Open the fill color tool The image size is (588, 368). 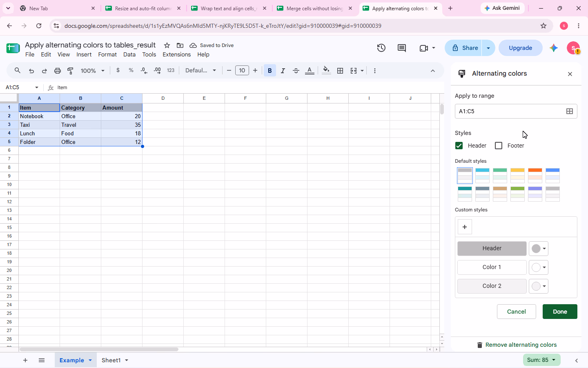point(326,71)
